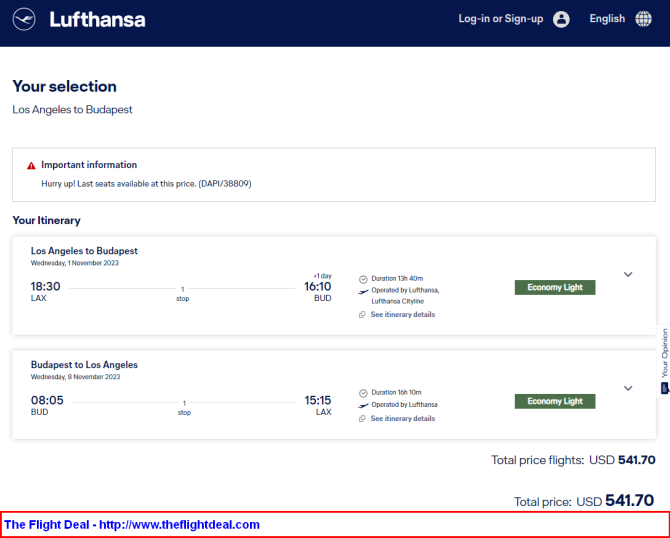Open See itinerary details for outbound flight

403,315
